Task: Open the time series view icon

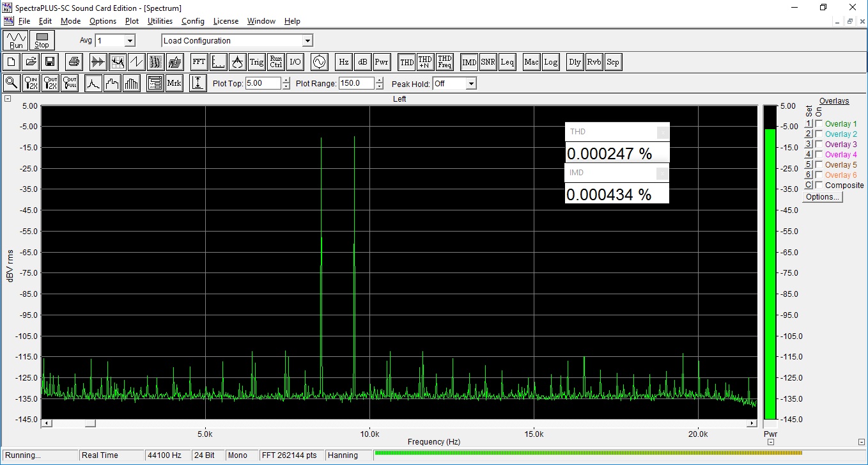Action: coord(98,62)
